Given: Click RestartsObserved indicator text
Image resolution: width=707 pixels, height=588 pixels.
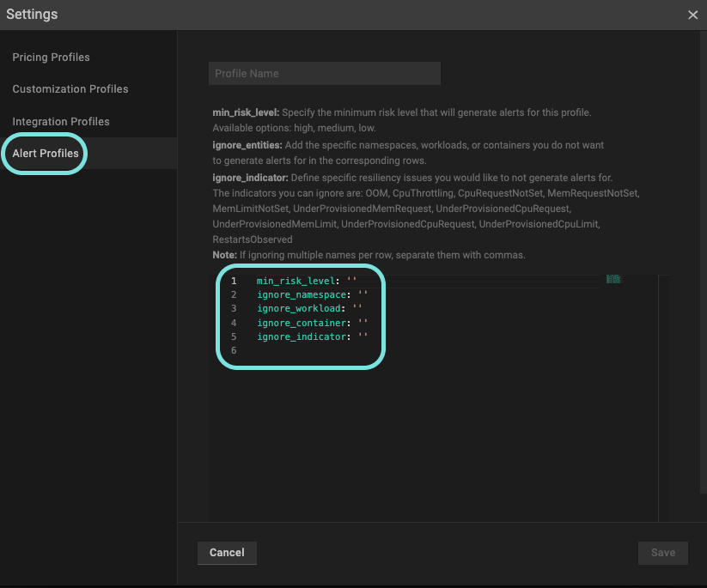Looking at the screenshot, I should click(x=253, y=239).
